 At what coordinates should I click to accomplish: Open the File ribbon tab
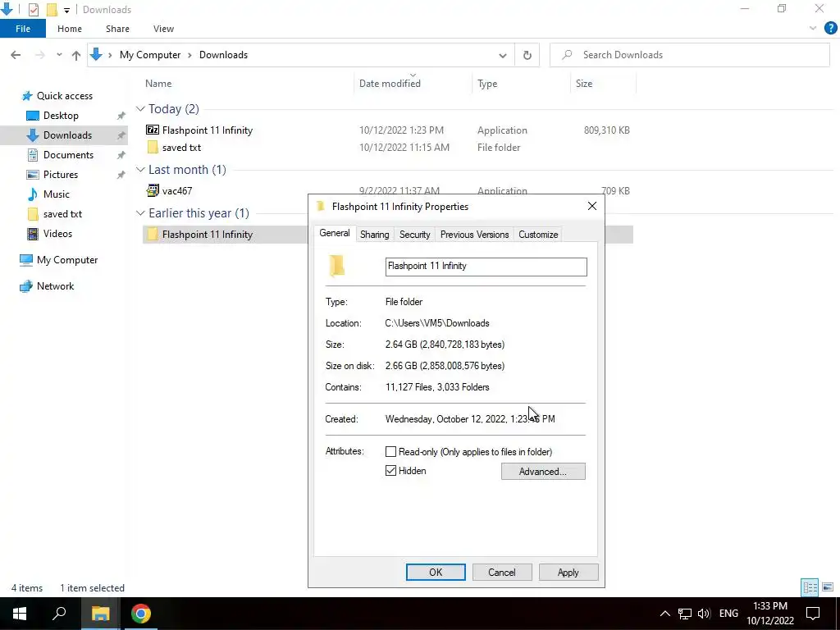tap(23, 29)
